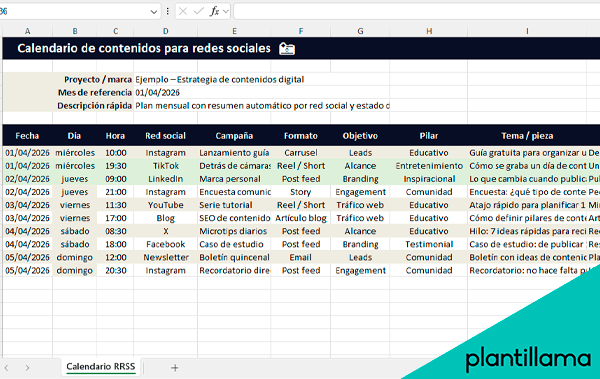Click the 'Tema / pieza' header cell
The image size is (600, 379).
pos(527,136)
